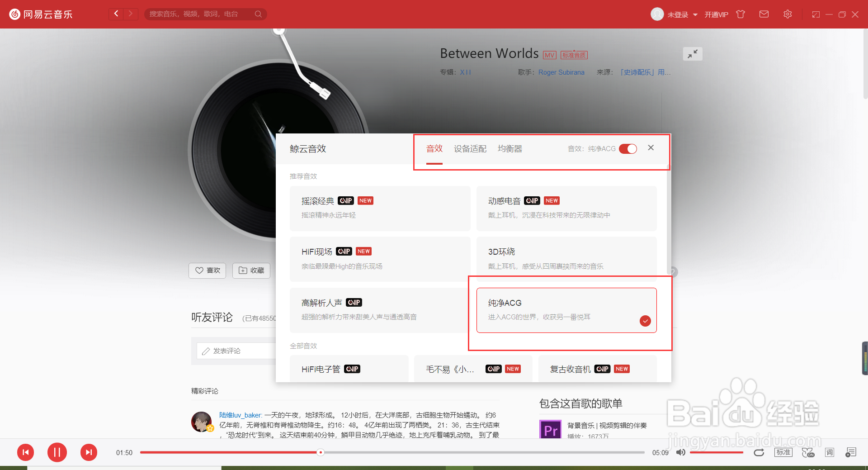Open the settings gear icon
Viewport: 868px width, 470px height.
click(788, 14)
